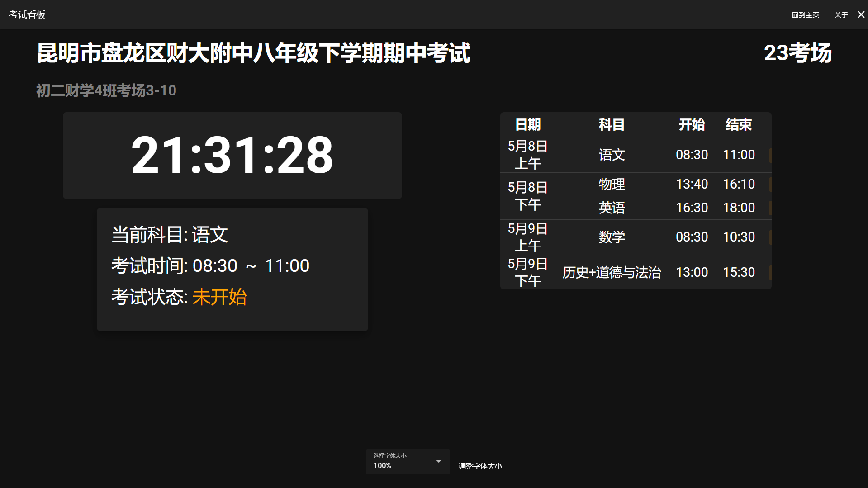Click the 回到主页 button

pos(805,15)
